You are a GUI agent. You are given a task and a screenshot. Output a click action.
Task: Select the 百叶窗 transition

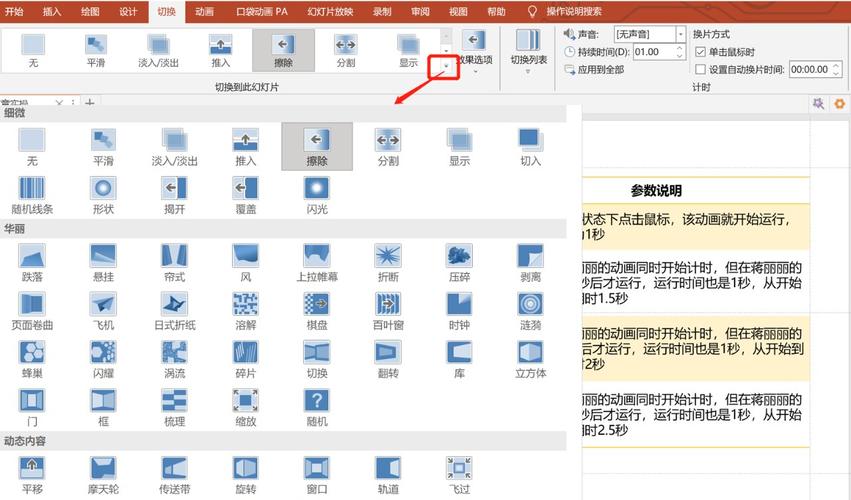[388, 311]
